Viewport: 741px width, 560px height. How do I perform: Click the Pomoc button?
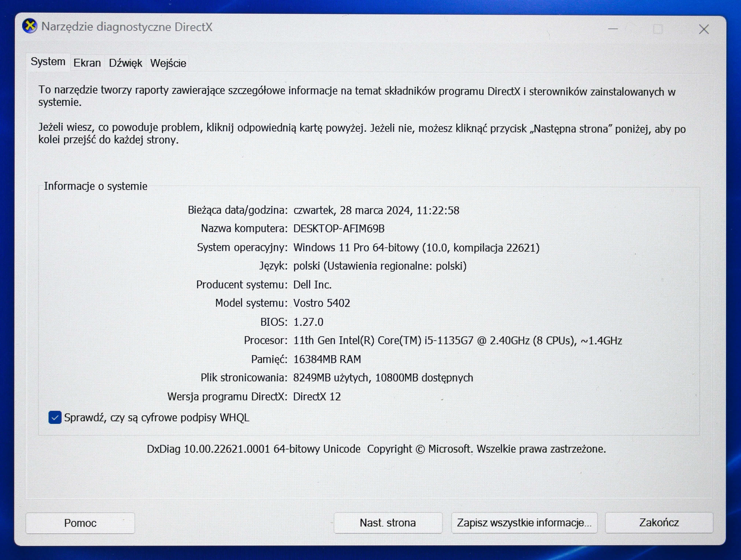coord(80,523)
